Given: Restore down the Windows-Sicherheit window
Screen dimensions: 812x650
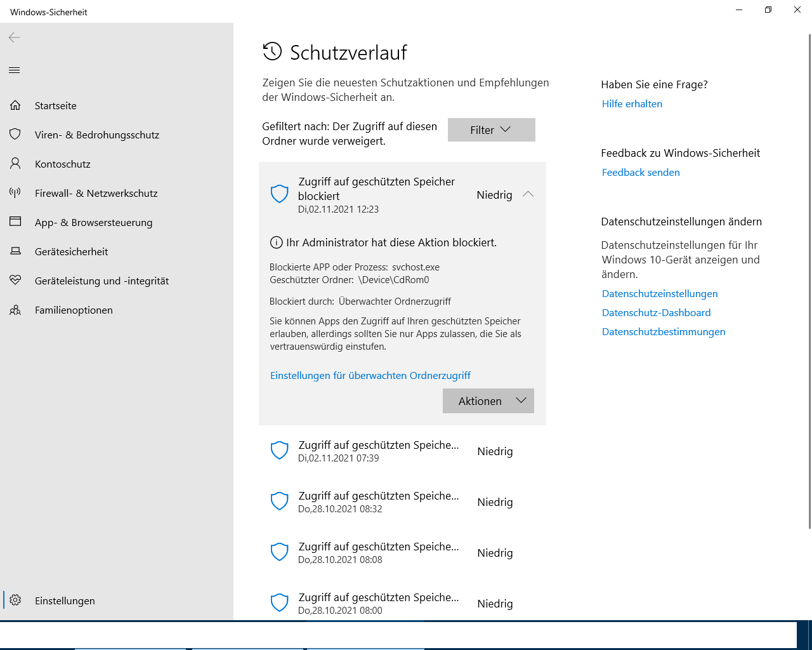Looking at the screenshot, I should [x=768, y=10].
